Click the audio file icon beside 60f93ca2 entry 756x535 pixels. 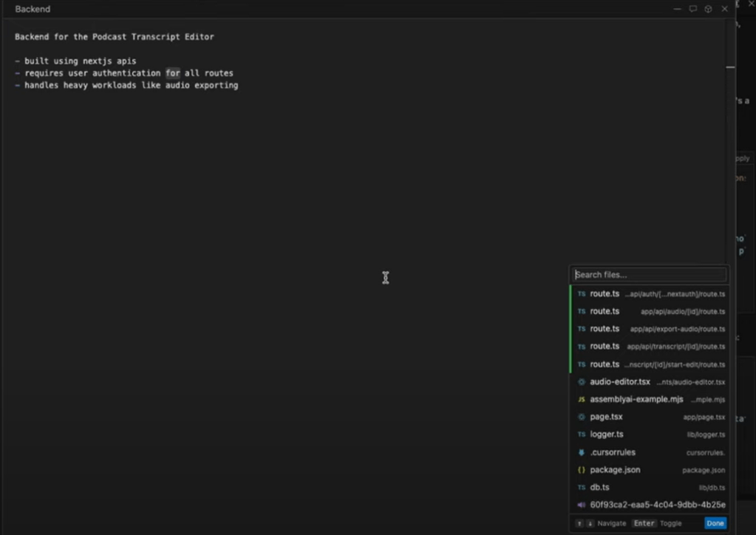tap(582, 505)
